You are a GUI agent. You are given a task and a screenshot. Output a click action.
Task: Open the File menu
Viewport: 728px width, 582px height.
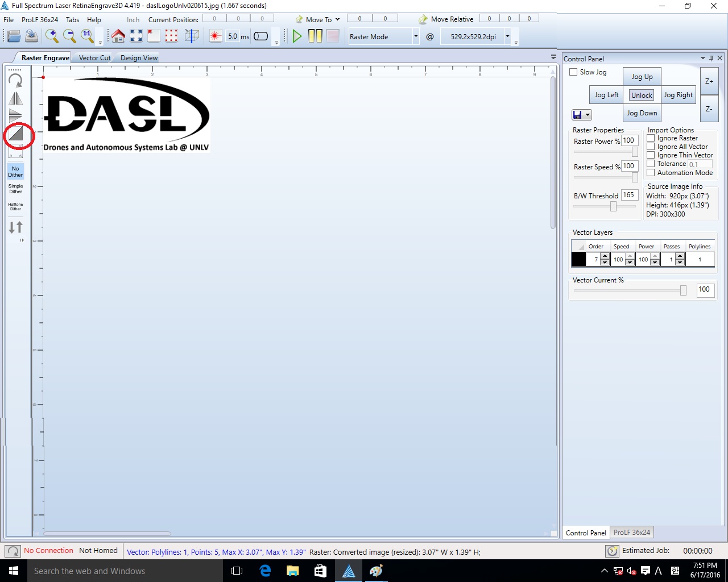[x=9, y=19]
